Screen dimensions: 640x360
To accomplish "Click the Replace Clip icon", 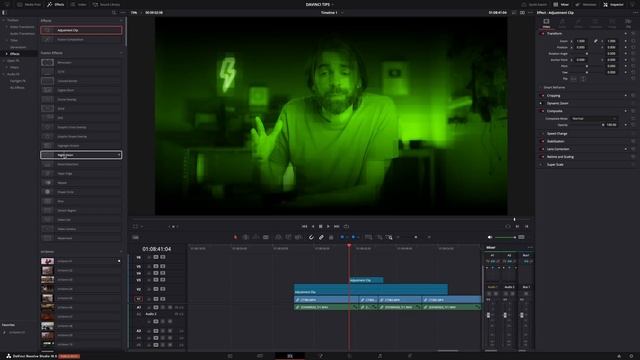I will [298, 237].
